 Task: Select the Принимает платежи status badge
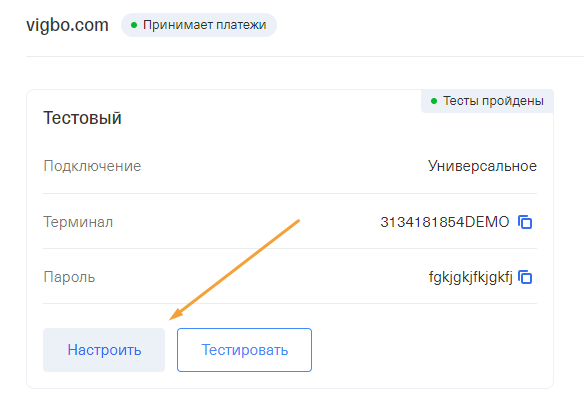coord(199,25)
